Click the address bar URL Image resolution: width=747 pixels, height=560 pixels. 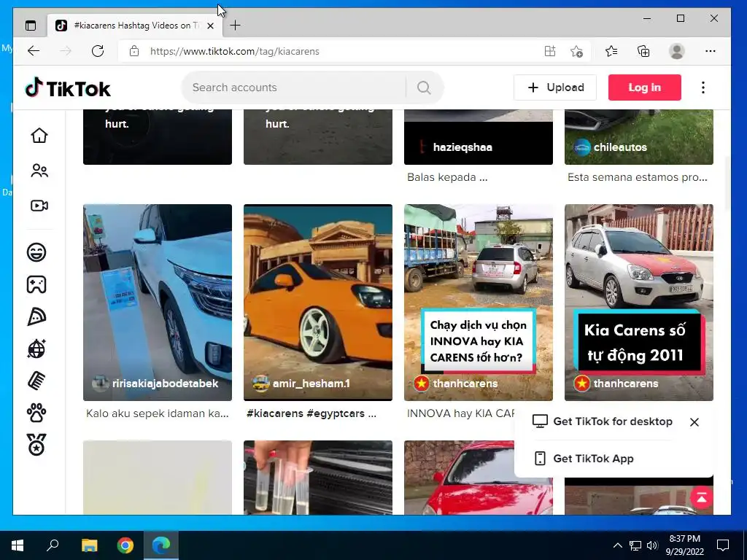click(x=234, y=52)
